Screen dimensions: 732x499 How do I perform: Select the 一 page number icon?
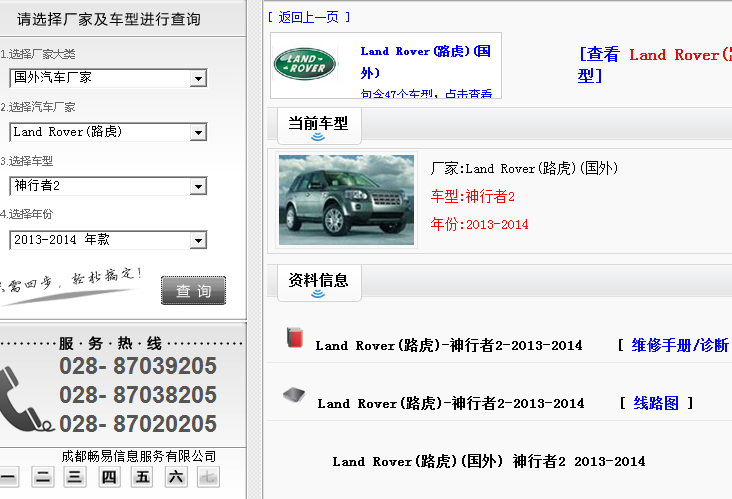point(8,477)
